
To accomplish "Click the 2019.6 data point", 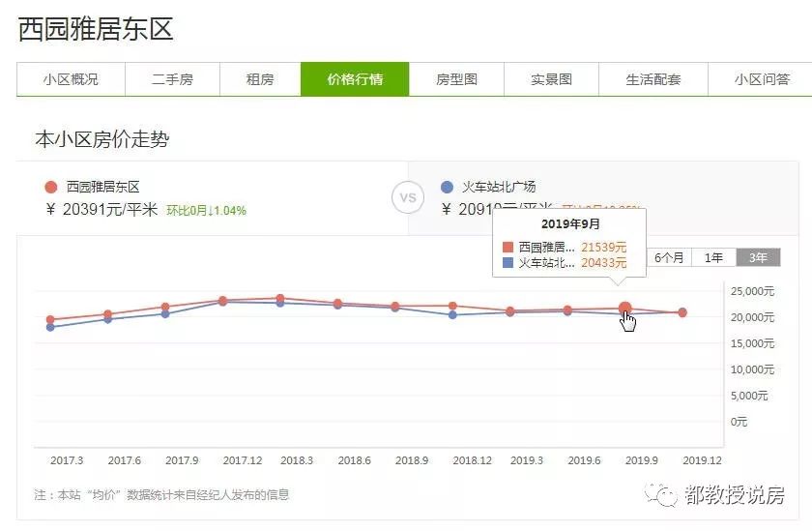I will point(567,310).
